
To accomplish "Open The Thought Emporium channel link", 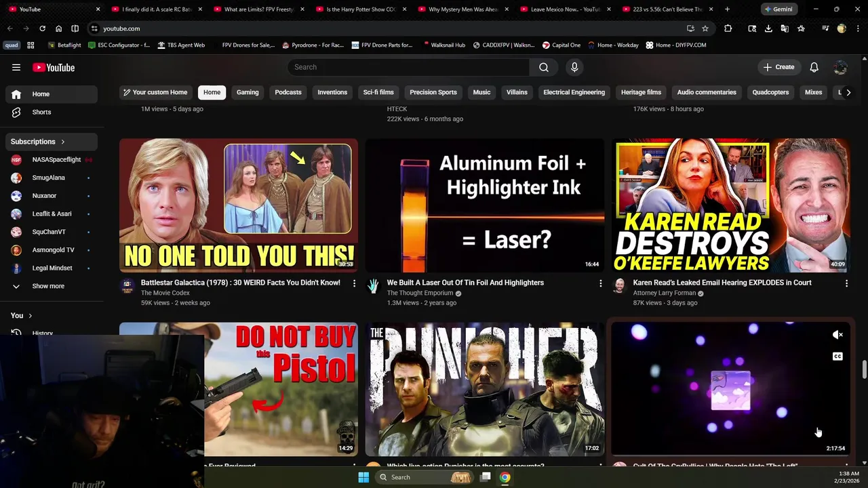I will tap(420, 293).
